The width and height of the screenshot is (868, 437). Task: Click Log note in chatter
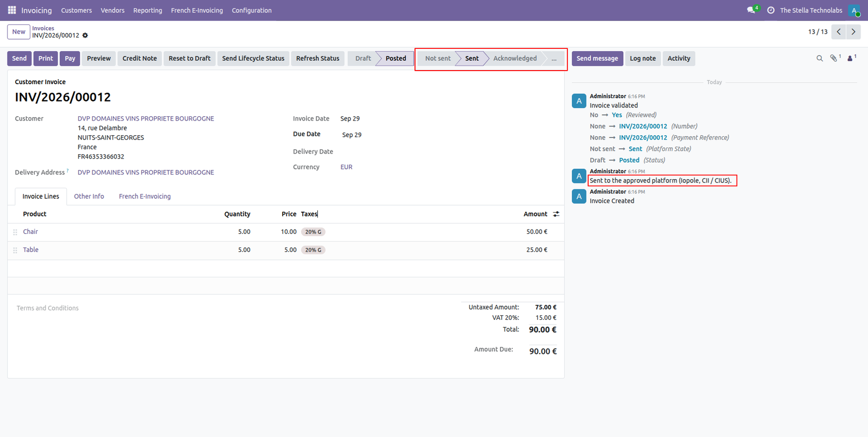pos(643,59)
